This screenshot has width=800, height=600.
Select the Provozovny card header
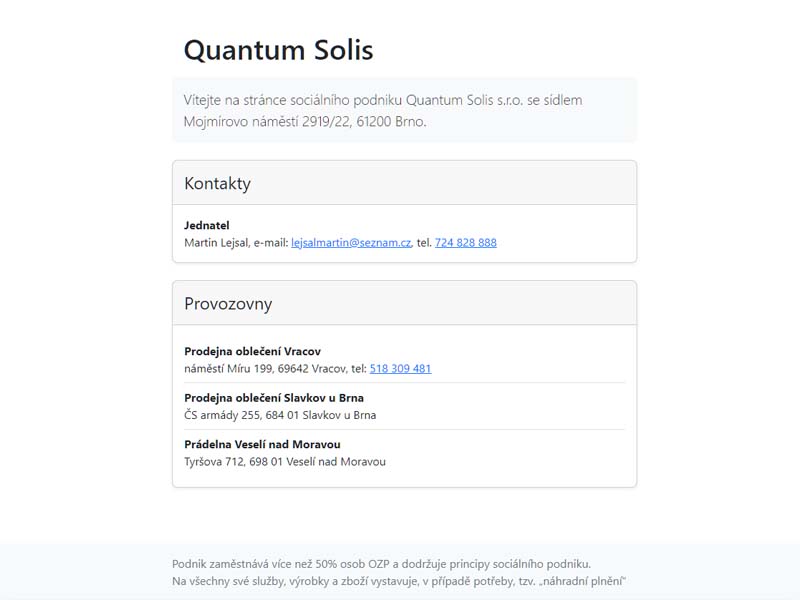pos(405,304)
